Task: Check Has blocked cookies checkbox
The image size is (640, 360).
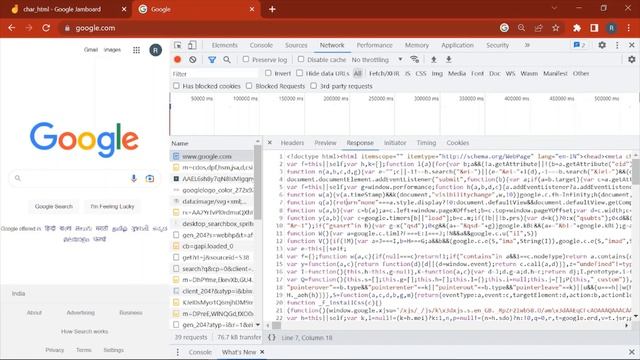Action: (x=176, y=86)
